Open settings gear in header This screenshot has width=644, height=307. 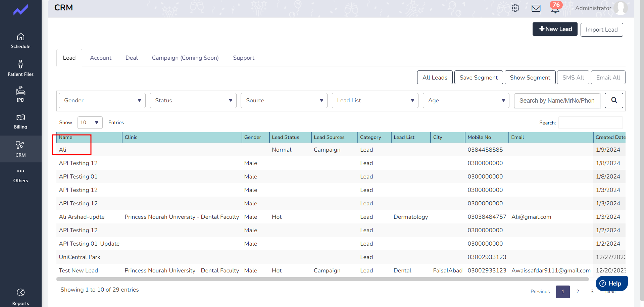[x=515, y=8]
